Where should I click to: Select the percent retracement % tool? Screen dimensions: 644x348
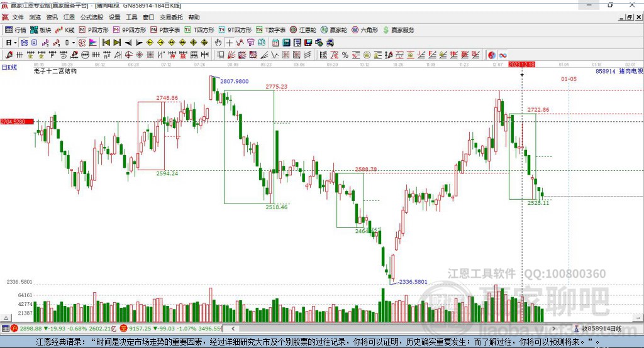pos(345,55)
